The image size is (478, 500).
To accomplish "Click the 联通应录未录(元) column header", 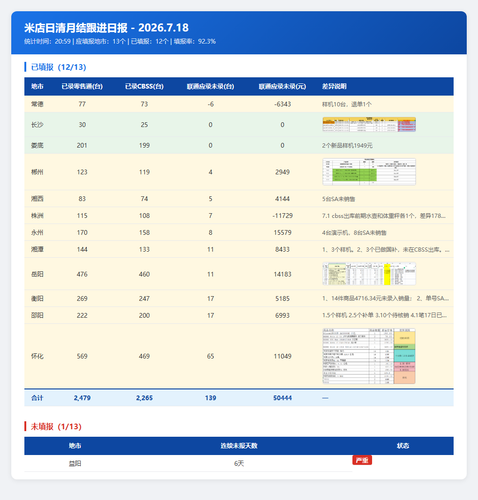I will 282,86.
